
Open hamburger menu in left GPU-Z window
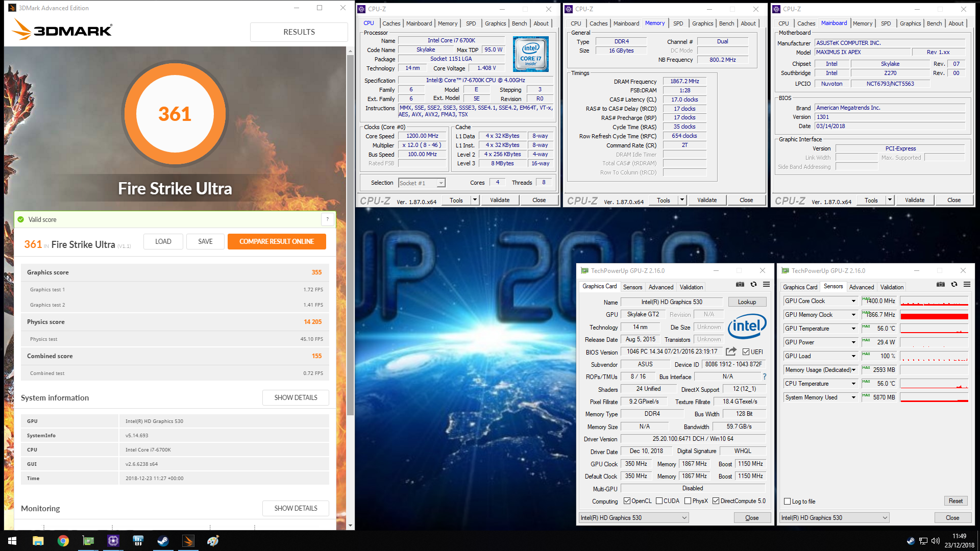[x=766, y=285]
